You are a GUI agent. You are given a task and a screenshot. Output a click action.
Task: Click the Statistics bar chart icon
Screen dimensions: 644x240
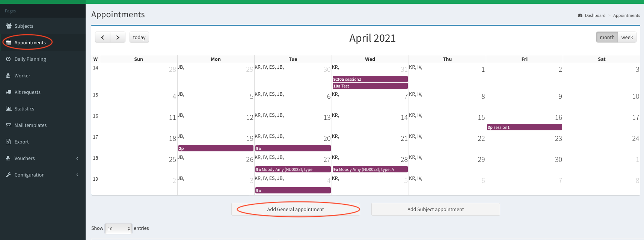(9, 109)
